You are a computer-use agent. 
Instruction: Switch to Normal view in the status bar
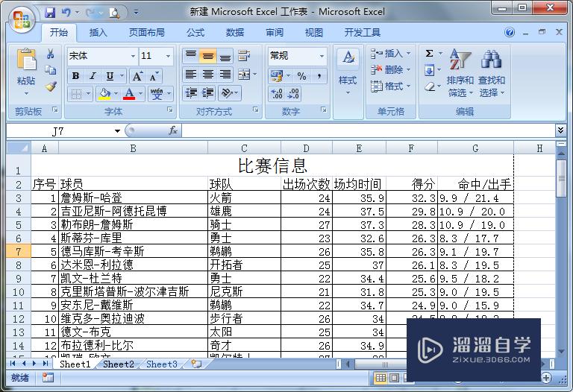[381, 378]
